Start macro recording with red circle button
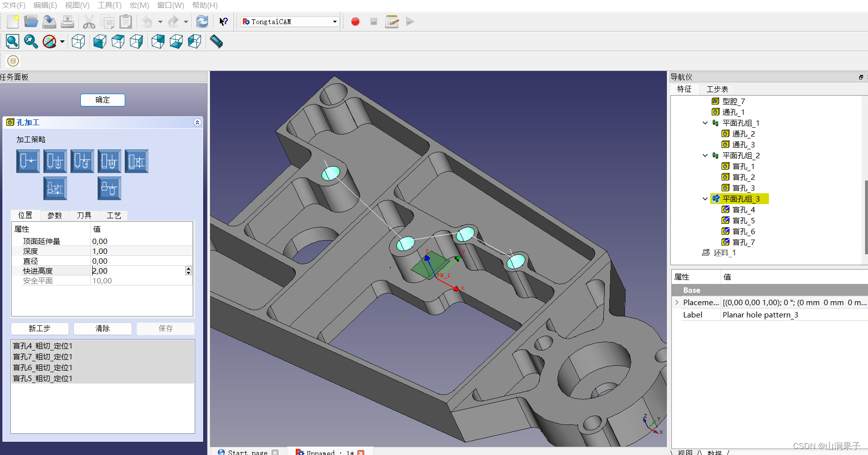Image resolution: width=868 pixels, height=455 pixels. (355, 22)
